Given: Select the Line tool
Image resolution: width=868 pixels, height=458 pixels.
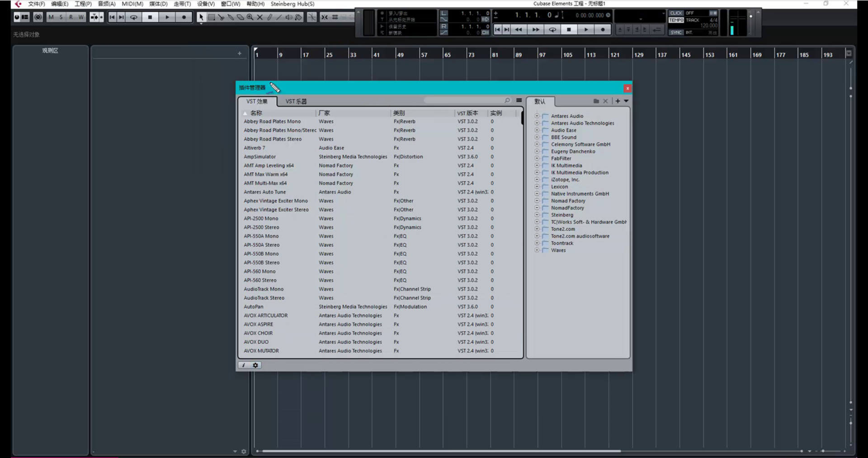Looking at the screenshot, I should coord(279,17).
